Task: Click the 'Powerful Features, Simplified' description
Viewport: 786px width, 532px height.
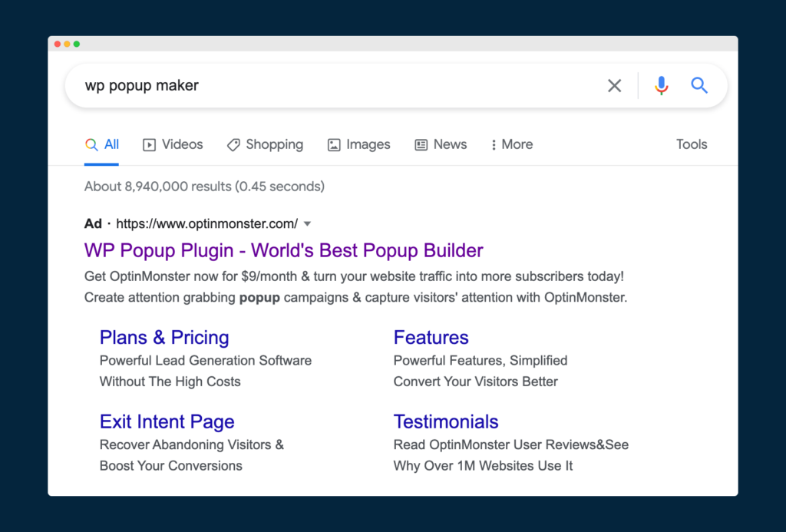Action: pyautogui.click(x=481, y=361)
